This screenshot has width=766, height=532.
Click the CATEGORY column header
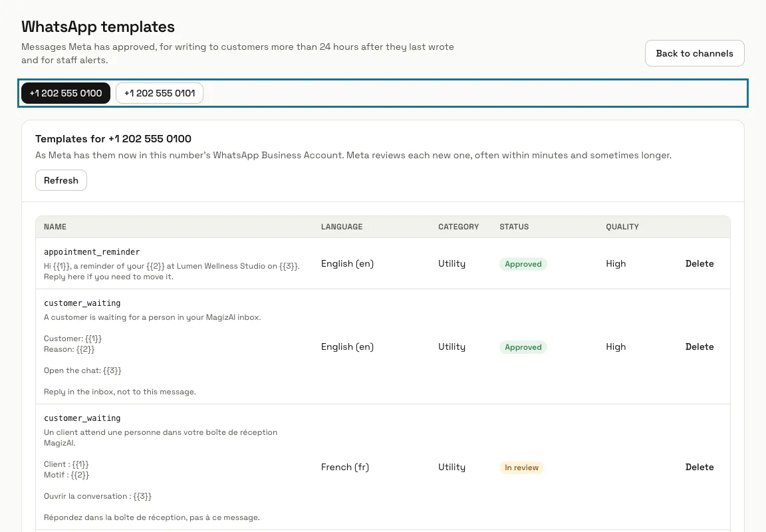pyautogui.click(x=458, y=227)
